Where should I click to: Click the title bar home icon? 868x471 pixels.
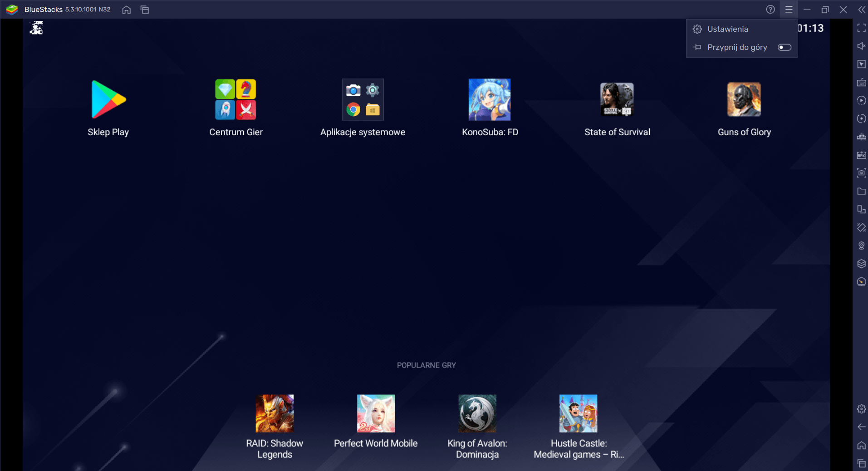point(127,10)
